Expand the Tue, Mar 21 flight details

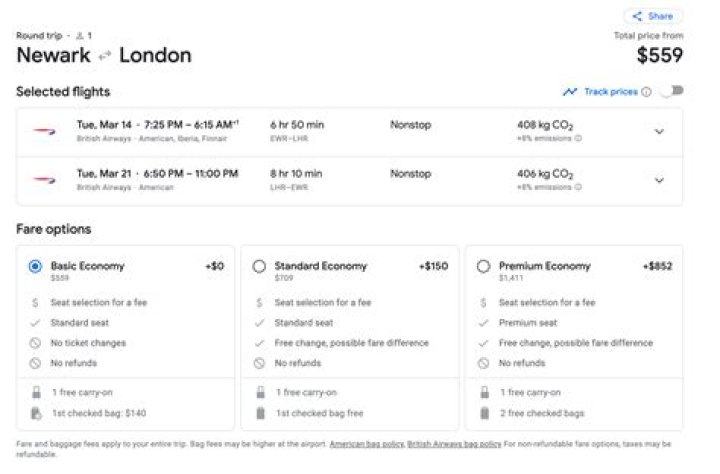point(659,180)
